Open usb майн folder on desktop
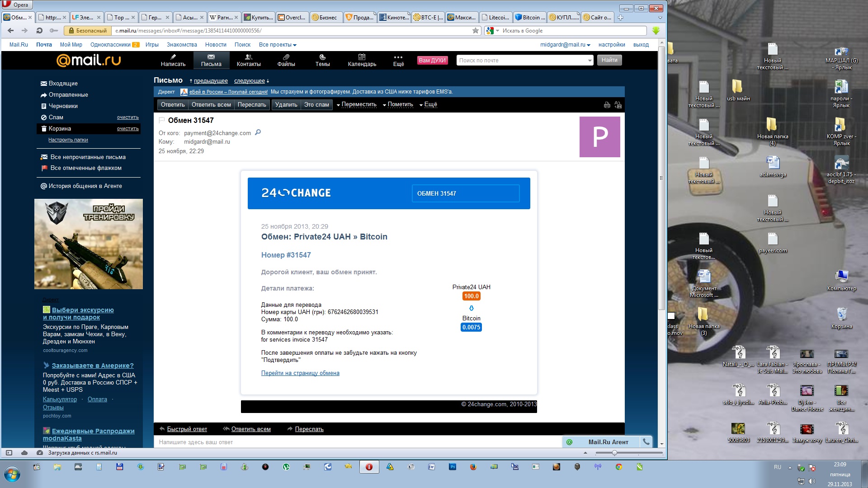 coord(738,90)
